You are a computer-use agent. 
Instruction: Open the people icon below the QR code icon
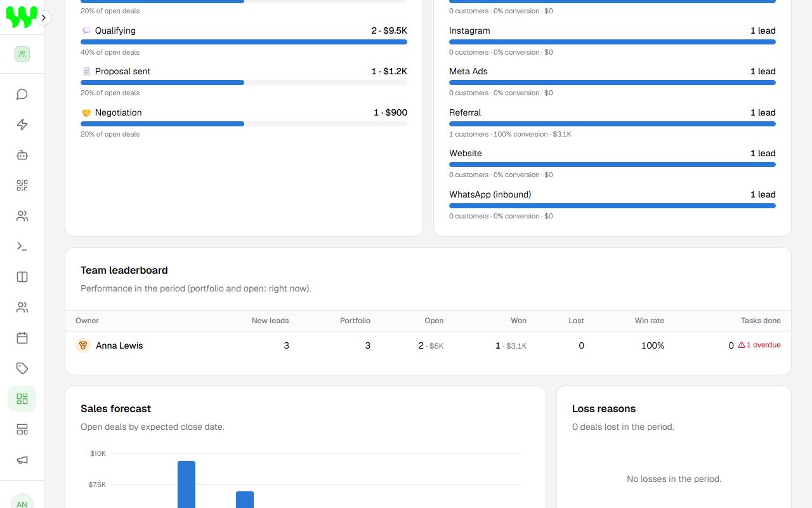click(x=22, y=216)
